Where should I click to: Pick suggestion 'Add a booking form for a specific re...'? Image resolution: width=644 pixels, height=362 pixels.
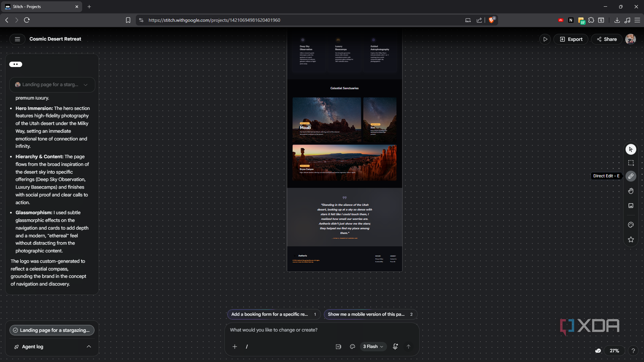tap(274, 314)
